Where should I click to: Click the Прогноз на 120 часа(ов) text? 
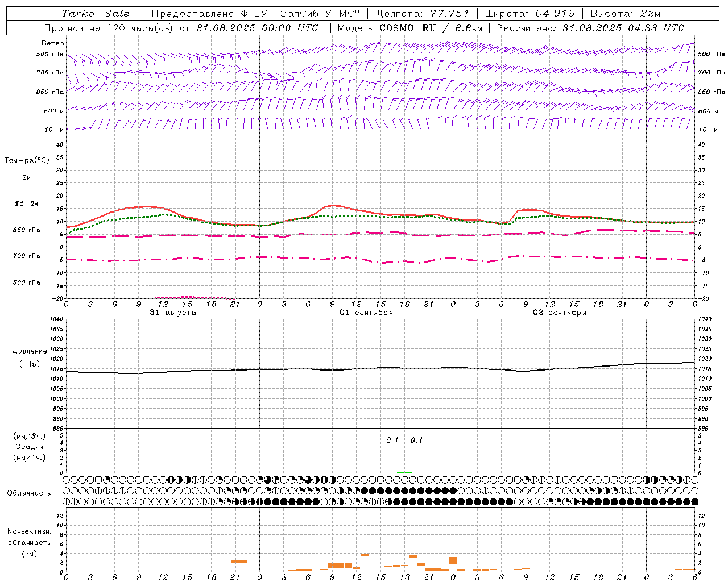tap(109, 28)
